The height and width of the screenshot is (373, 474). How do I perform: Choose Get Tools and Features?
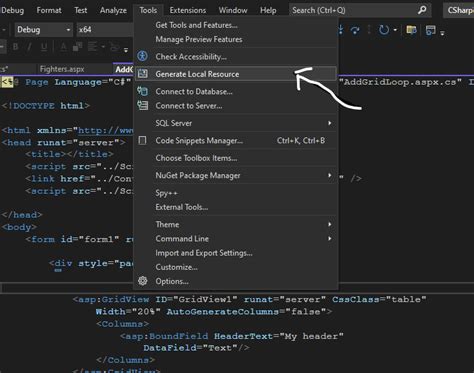click(196, 25)
